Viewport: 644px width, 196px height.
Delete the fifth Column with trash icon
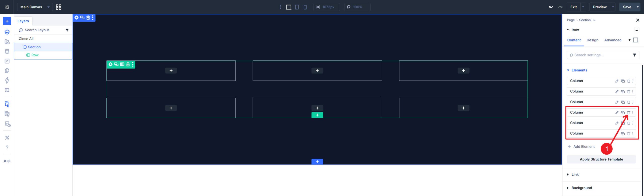coord(629,123)
